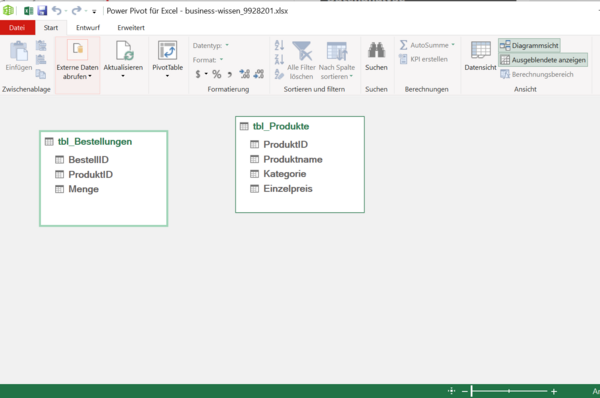600x398 pixels.
Task: Increase decimal places
Action: click(244, 74)
